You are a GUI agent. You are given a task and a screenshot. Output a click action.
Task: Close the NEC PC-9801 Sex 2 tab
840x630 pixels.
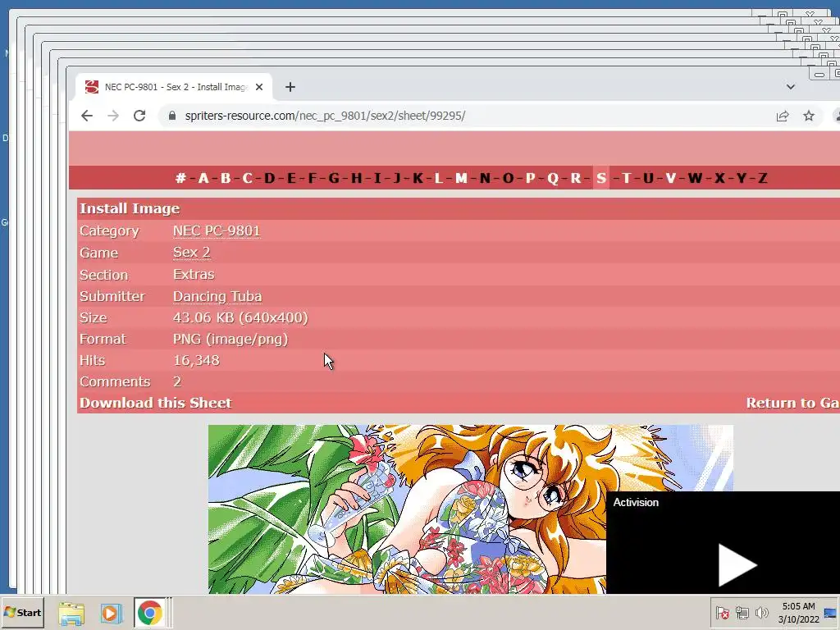point(259,87)
